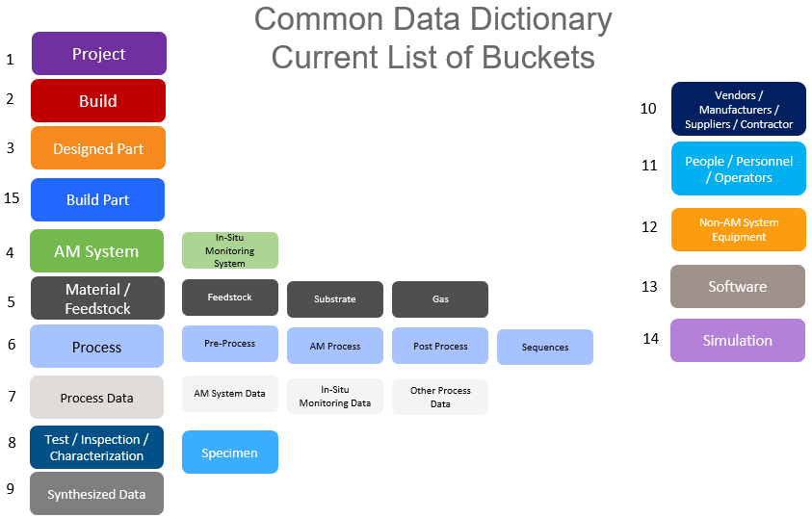Screen dimensions: 812x518
Task: Click the Synthesized Data bucket
Action: [x=97, y=494]
